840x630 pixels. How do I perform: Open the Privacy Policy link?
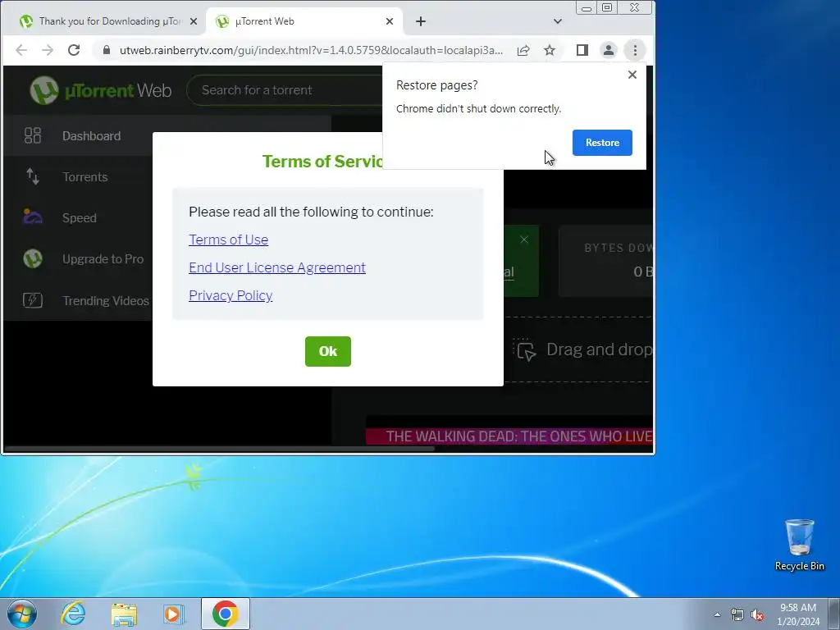tap(231, 295)
